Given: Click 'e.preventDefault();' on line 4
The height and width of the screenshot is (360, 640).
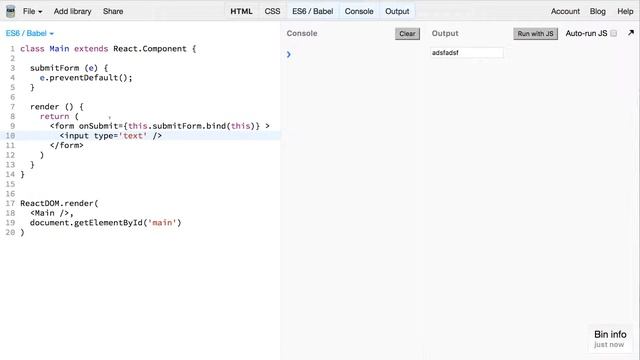Looking at the screenshot, I should tap(86, 78).
